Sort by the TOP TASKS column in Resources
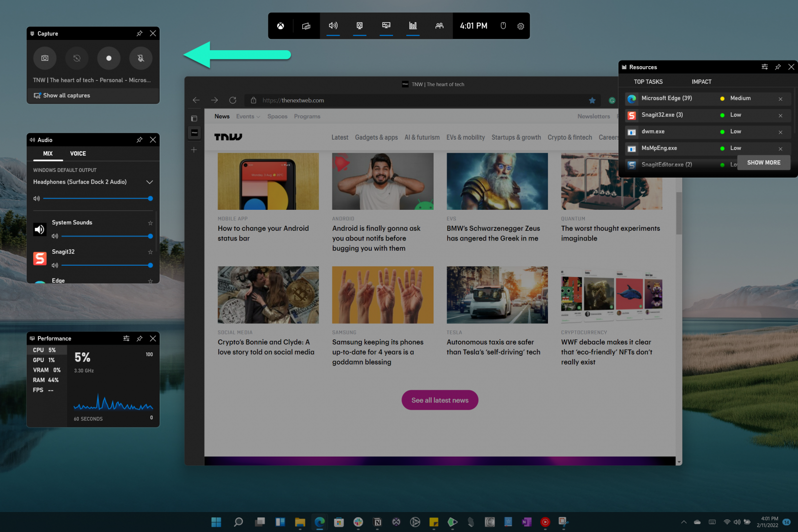The width and height of the screenshot is (798, 532). pyautogui.click(x=648, y=82)
